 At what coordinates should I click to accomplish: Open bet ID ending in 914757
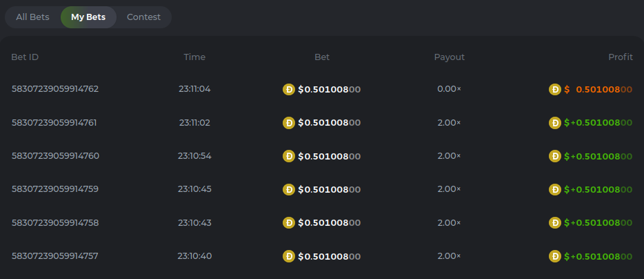(x=55, y=256)
